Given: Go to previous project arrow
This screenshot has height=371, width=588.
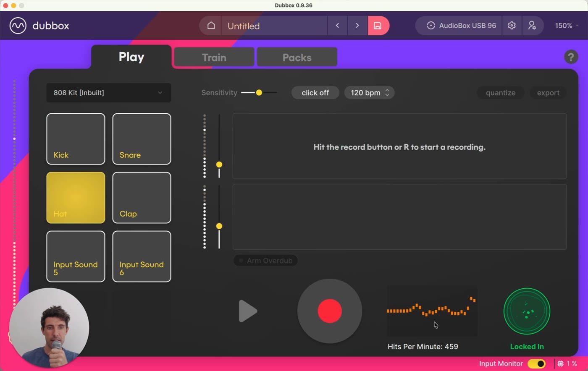Looking at the screenshot, I should [x=337, y=26].
